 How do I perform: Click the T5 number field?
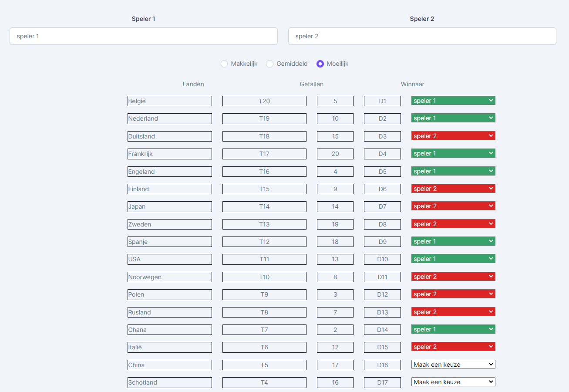click(264, 365)
